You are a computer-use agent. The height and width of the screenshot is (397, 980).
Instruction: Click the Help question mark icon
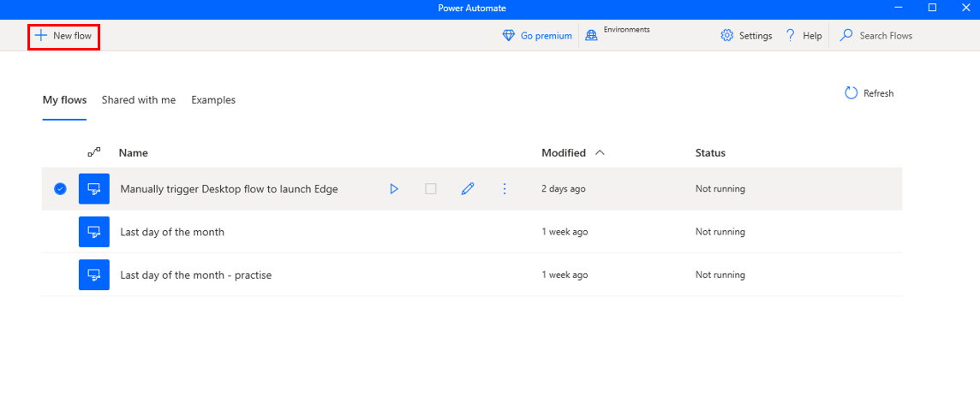pyautogui.click(x=791, y=36)
